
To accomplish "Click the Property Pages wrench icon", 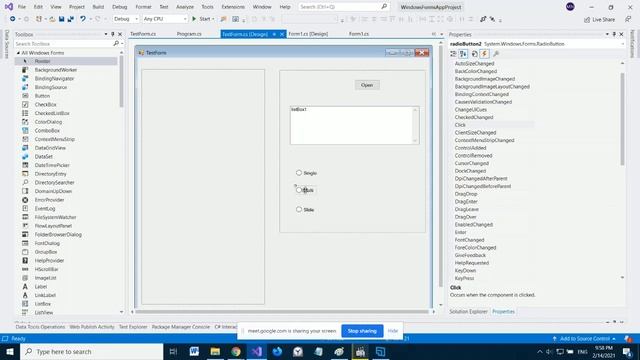I will pos(496,53).
